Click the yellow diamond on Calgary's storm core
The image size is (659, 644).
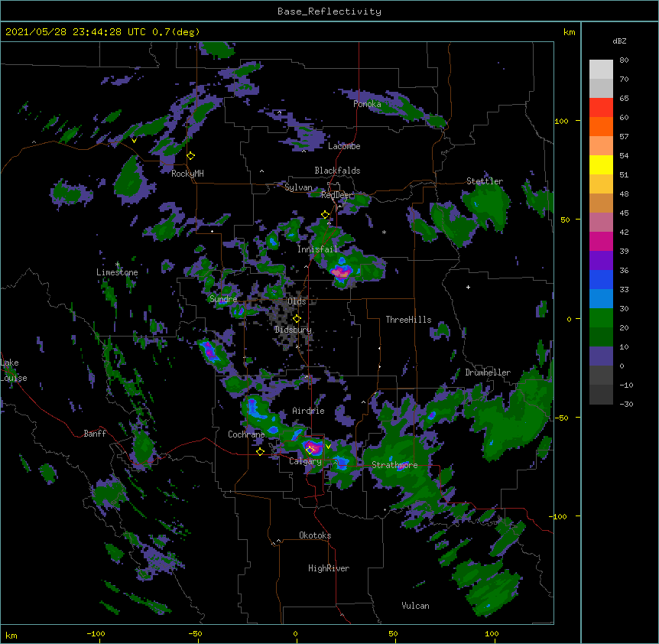310,450
